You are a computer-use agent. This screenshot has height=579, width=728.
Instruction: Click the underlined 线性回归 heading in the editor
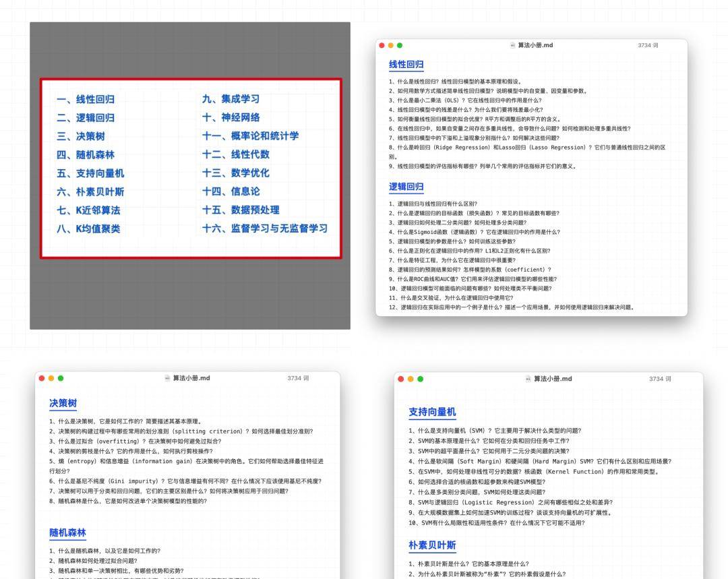tap(406, 65)
